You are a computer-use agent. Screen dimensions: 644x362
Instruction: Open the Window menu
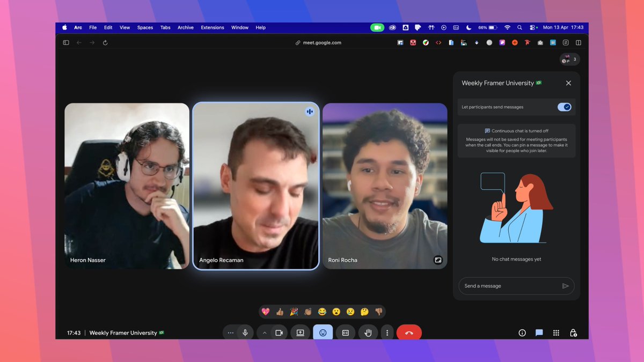coord(240,27)
